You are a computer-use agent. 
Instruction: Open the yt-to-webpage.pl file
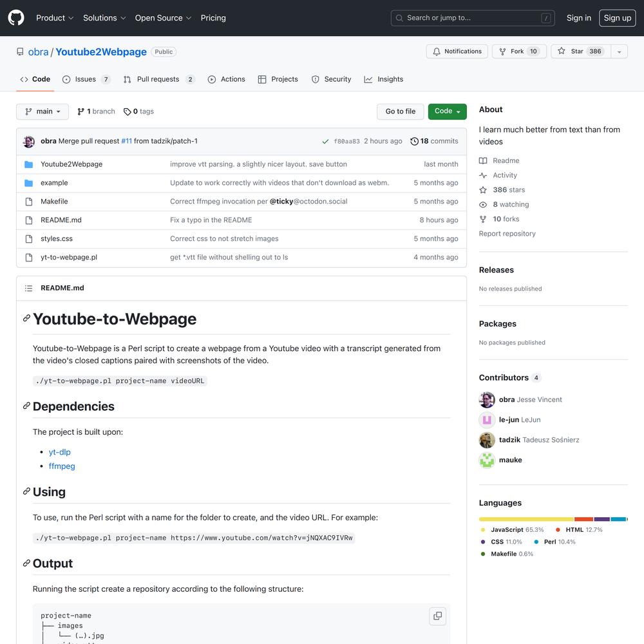pos(69,257)
